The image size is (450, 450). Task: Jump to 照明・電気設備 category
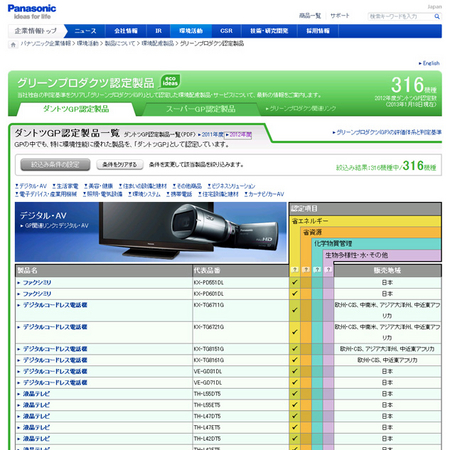[103, 194]
